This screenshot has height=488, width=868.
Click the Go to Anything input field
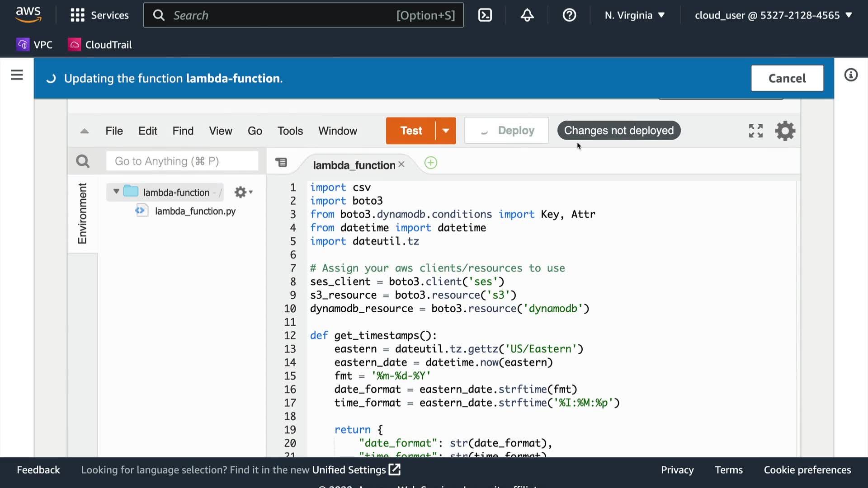(182, 161)
